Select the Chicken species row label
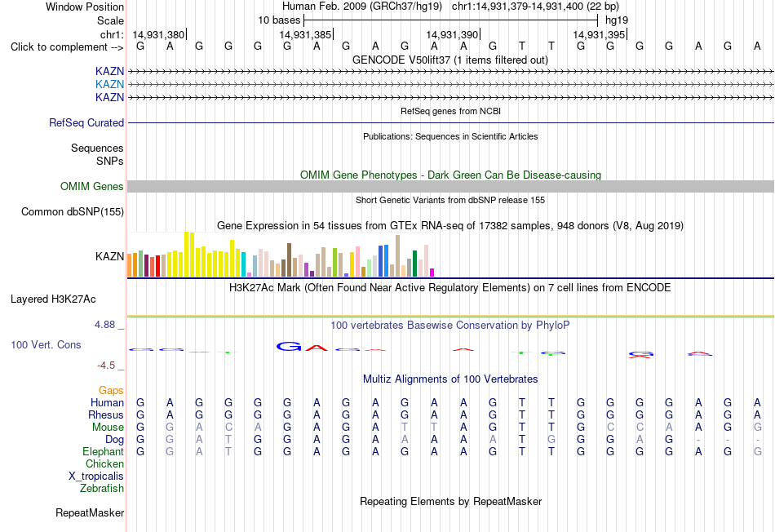This screenshot has width=775, height=532. click(x=104, y=463)
